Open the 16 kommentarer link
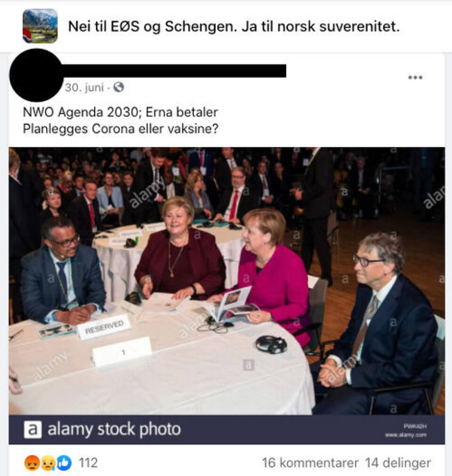 coord(310,463)
